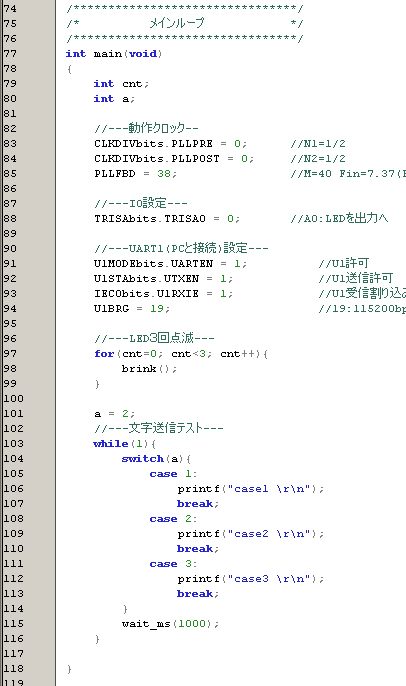Click the //A0:LED output comment

coord(340,218)
